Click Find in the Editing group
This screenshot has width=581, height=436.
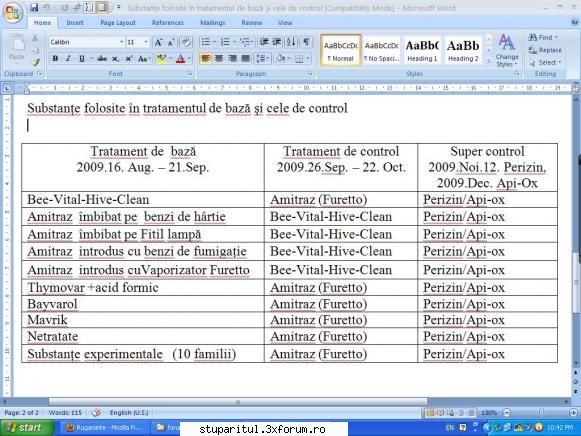[543, 37]
